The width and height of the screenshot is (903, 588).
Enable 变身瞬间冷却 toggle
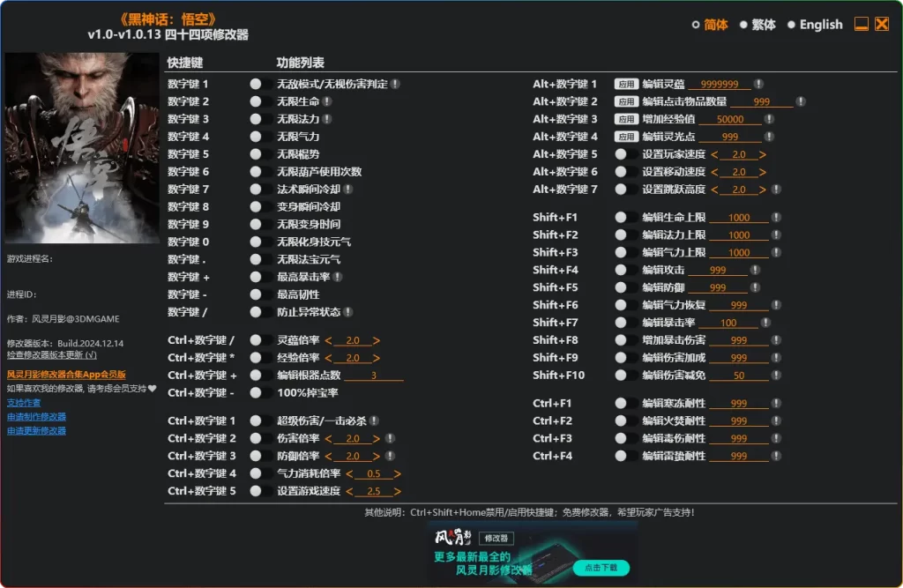click(x=260, y=207)
